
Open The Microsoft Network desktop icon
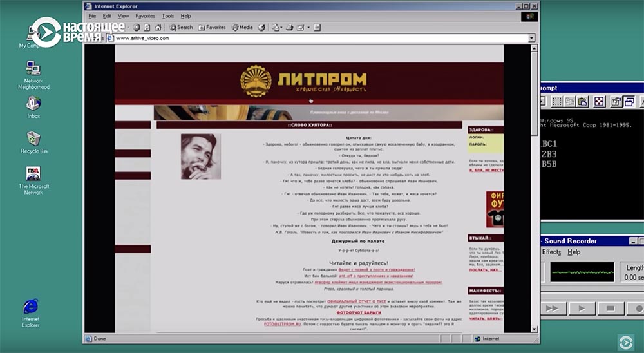(x=33, y=180)
